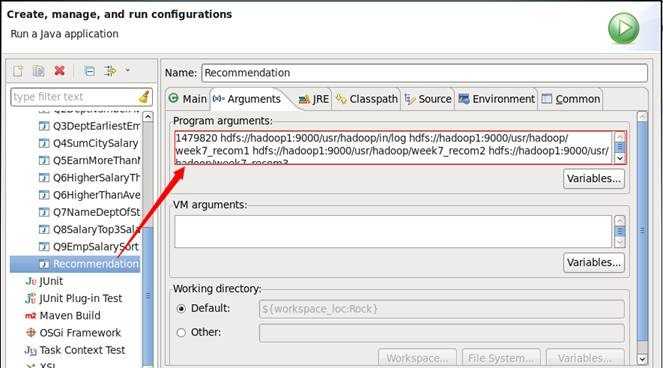Clear filter text with the broom icon

144,97
